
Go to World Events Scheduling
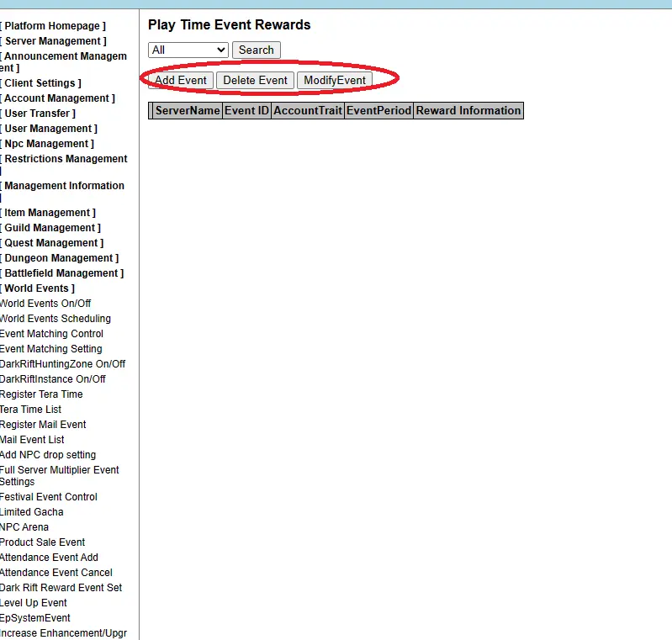tap(56, 319)
